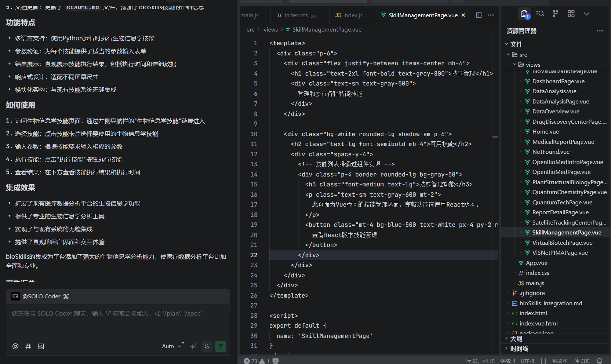This screenshot has width=611, height=364.
Task: Open OpenBioMedIntroPage.vue file
Action: [x=567, y=162]
